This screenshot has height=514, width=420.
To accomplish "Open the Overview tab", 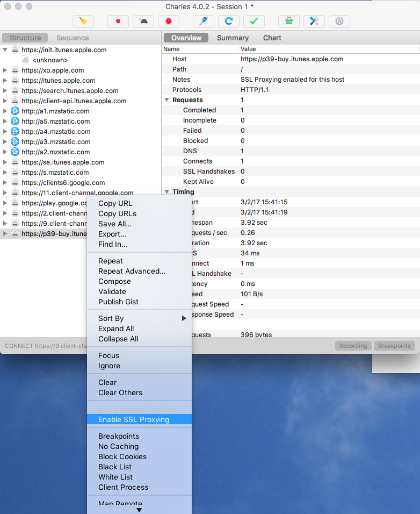I will tap(186, 38).
